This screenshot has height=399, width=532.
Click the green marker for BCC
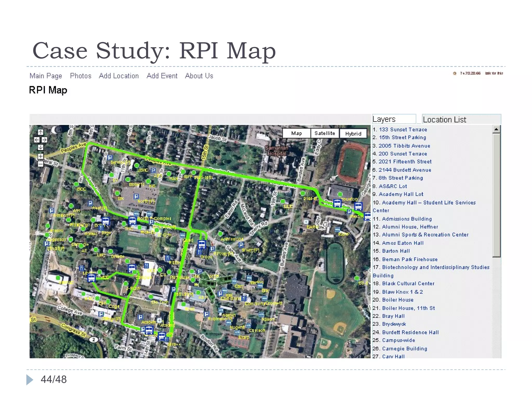tap(76, 184)
